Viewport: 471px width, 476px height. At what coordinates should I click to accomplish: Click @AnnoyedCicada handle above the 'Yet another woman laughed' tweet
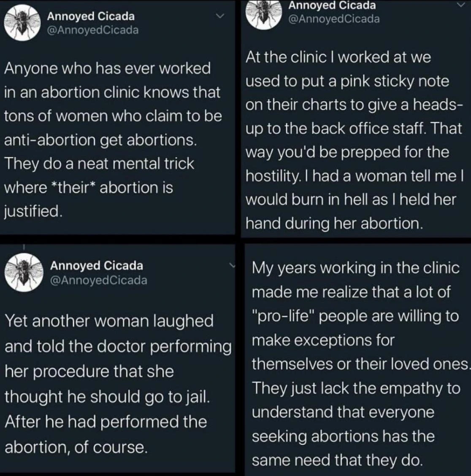[x=99, y=280]
